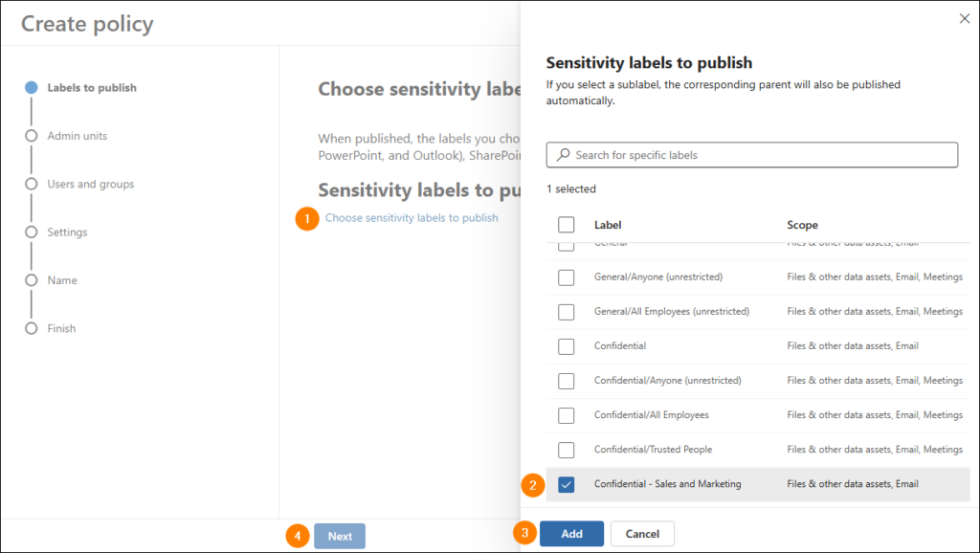Close the sensitivity labels panel with X

(965, 19)
